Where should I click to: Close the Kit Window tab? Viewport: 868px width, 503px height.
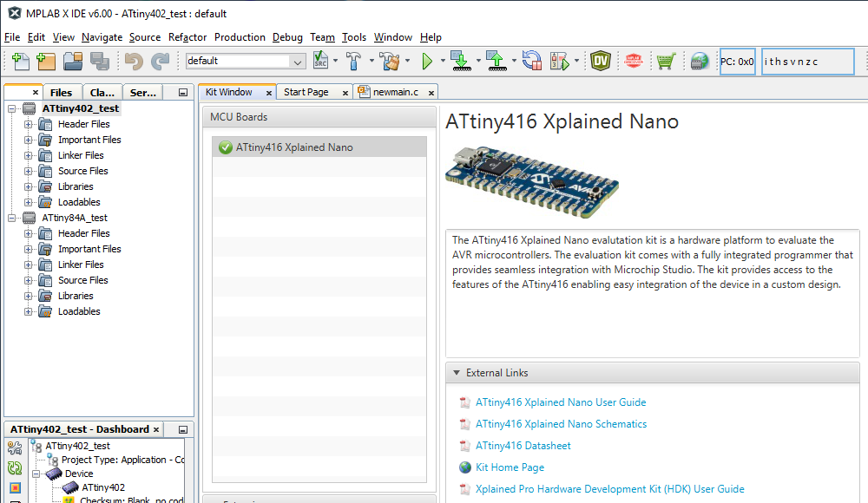269,93
